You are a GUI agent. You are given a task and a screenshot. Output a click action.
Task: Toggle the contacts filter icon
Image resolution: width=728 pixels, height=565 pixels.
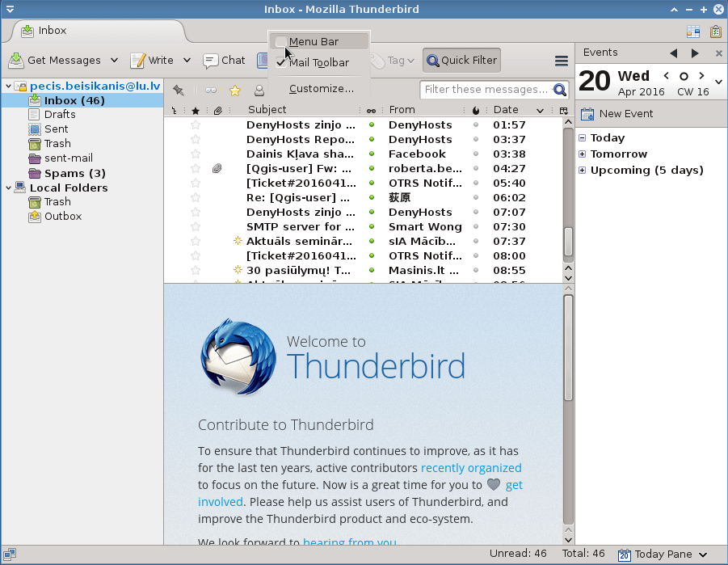pos(259,91)
